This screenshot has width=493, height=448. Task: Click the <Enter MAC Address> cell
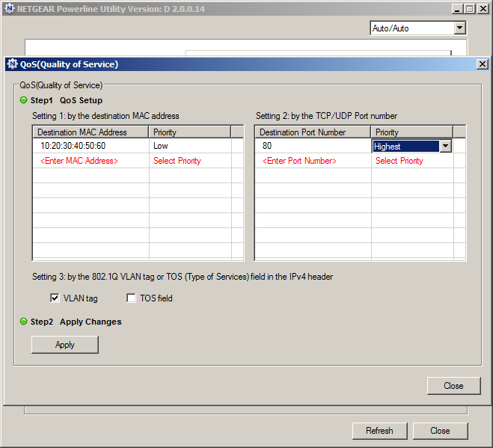[91, 161]
